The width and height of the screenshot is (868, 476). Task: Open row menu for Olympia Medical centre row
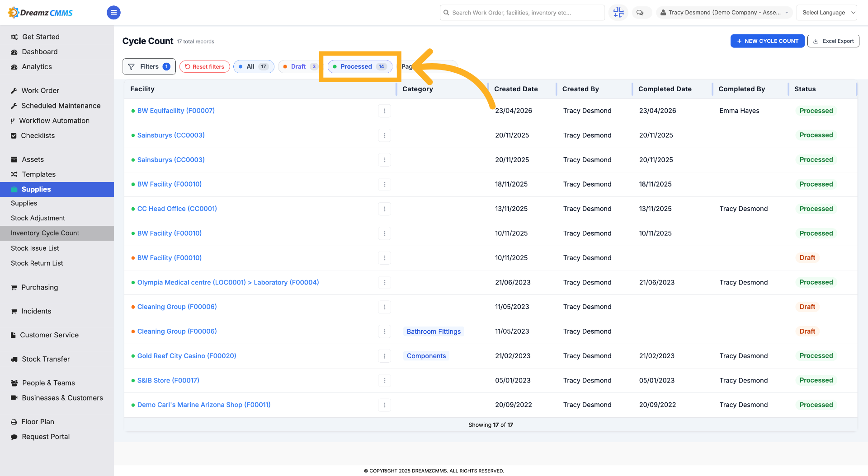pyautogui.click(x=385, y=282)
